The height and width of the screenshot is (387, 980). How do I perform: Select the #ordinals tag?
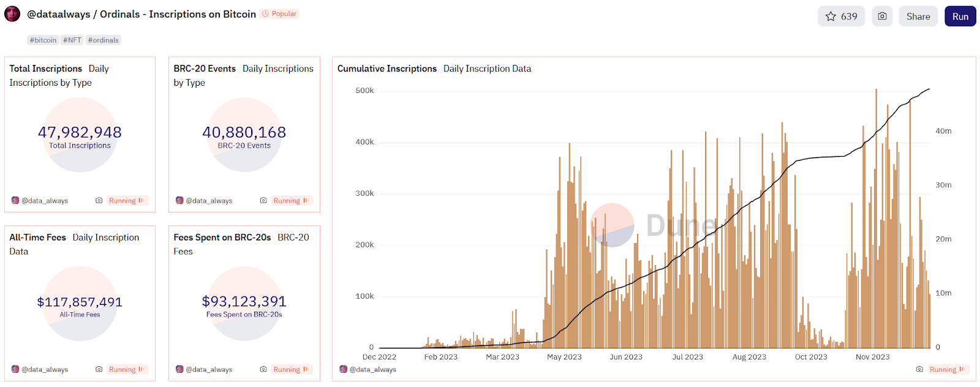[x=103, y=40]
